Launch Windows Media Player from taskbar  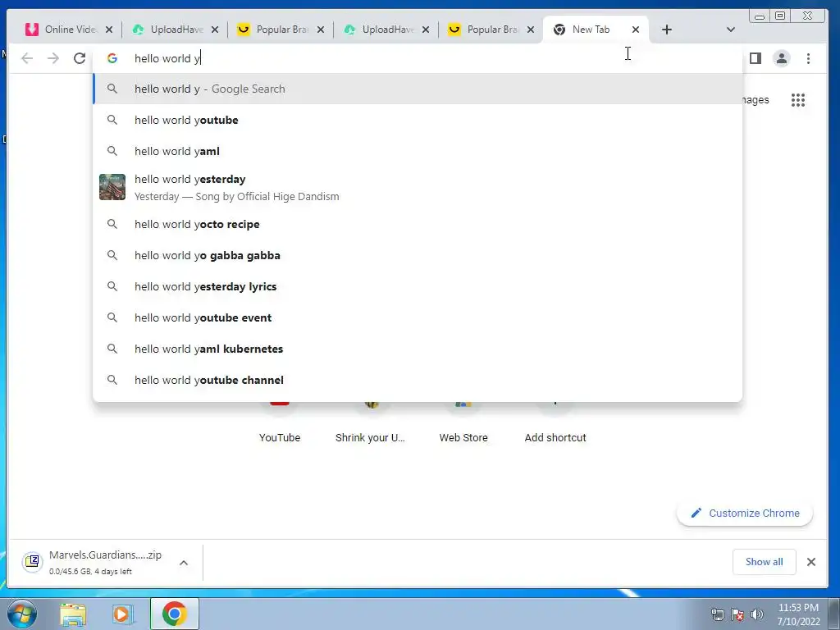(123, 614)
